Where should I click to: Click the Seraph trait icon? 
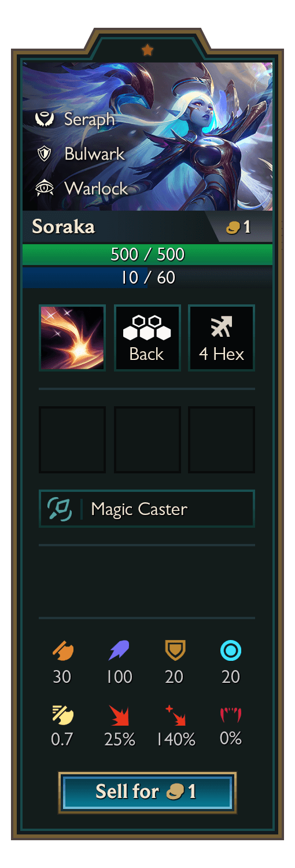[x=45, y=120]
